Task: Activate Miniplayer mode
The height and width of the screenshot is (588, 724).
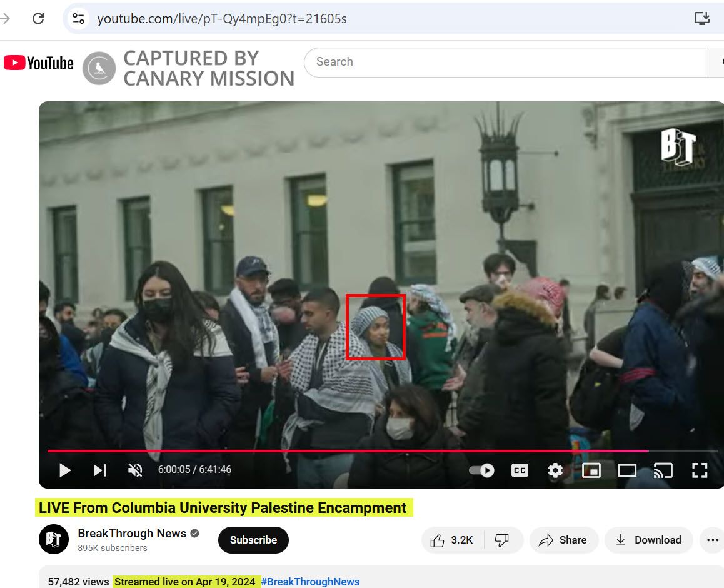Action: click(x=591, y=470)
